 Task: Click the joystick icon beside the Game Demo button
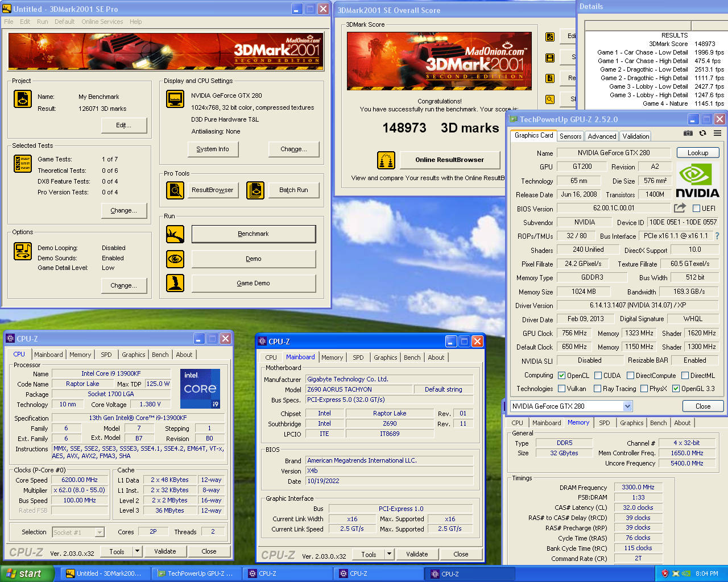click(175, 283)
